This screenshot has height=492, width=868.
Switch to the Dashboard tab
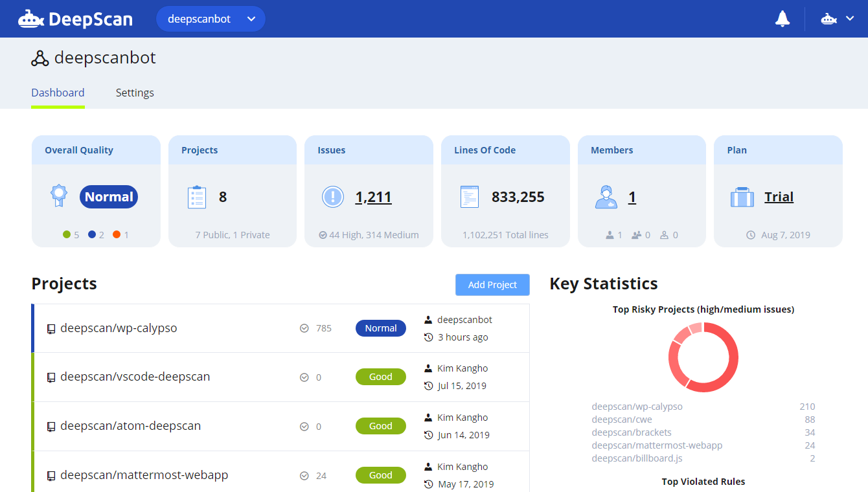point(58,93)
